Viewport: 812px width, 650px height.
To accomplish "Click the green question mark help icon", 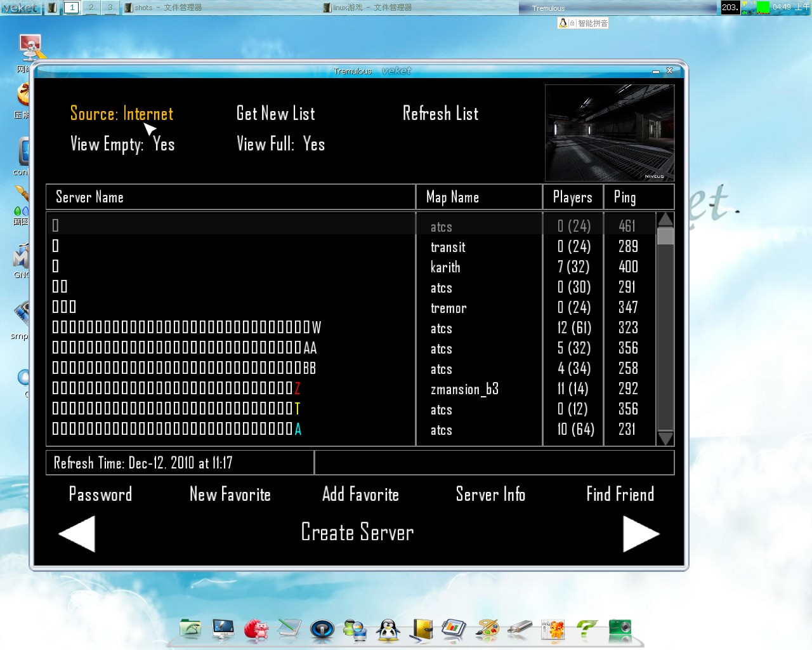I will click(586, 629).
